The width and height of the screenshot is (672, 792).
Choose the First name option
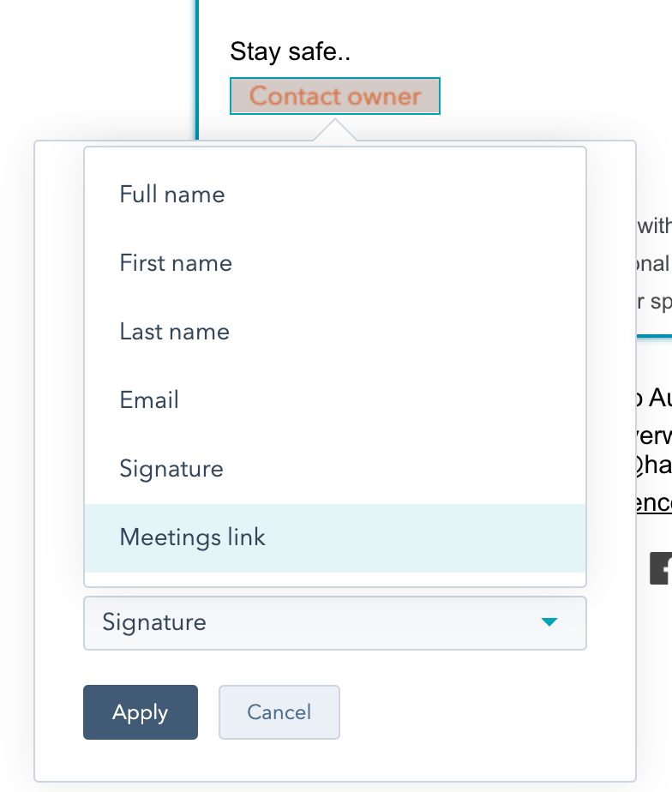(x=176, y=263)
